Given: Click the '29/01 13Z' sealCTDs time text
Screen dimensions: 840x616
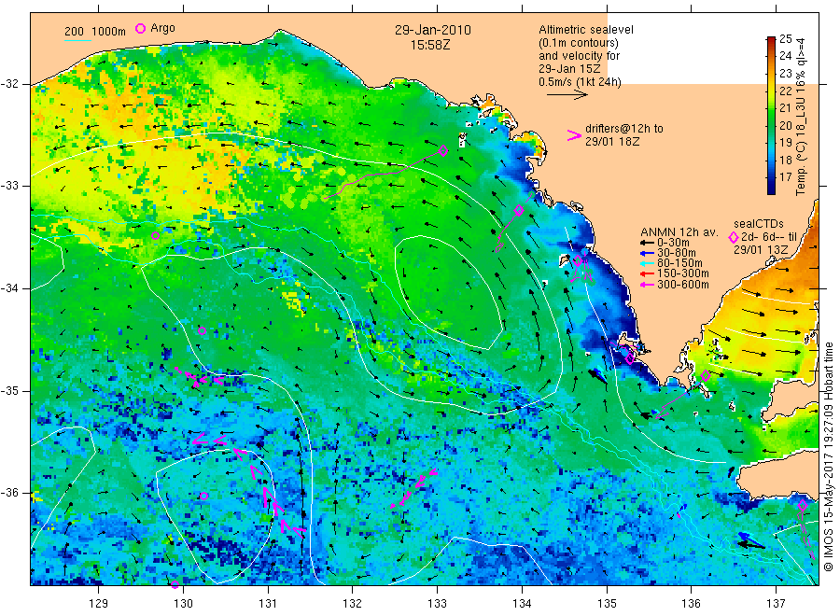Looking at the screenshot, I should pyautogui.click(x=761, y=250).
